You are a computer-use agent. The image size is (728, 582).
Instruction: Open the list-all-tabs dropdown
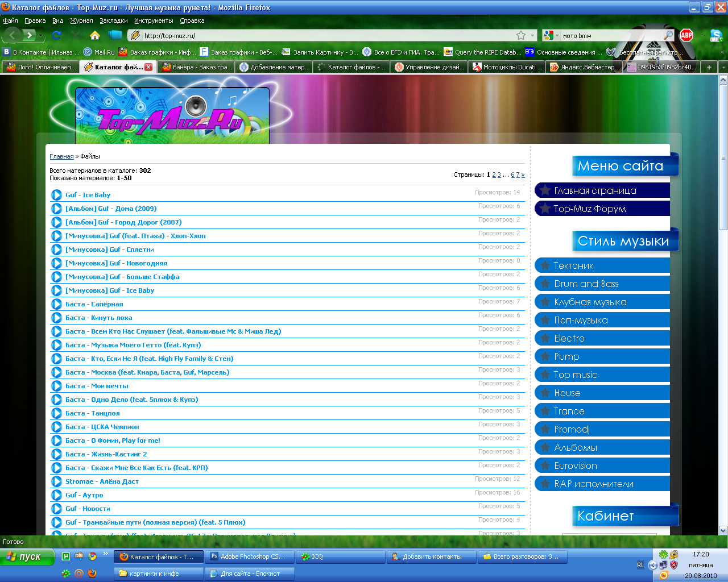tap(723, 67)
